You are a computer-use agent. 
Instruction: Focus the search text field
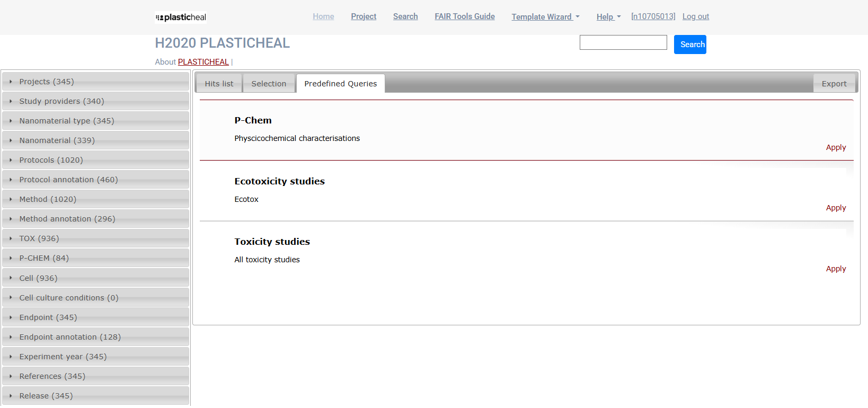tap(623, 42)
